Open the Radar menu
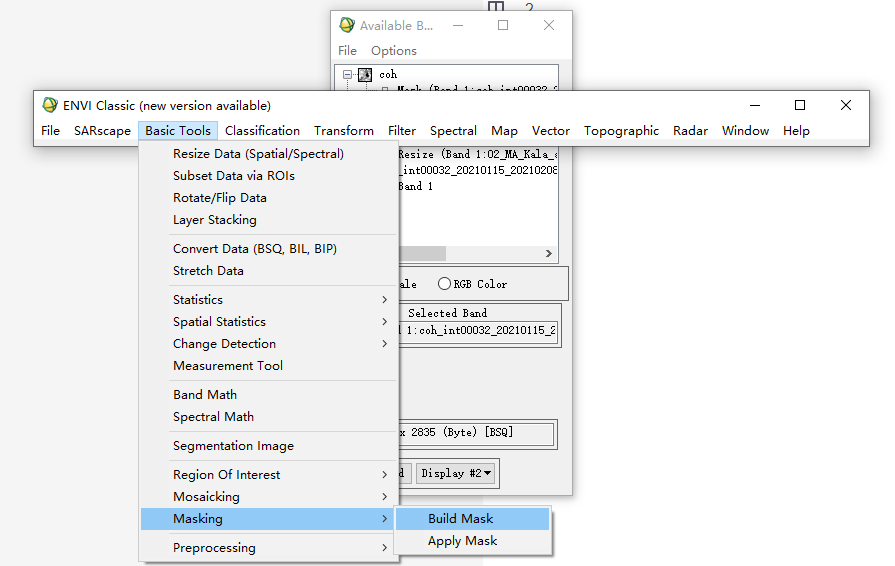 [690, 131]
